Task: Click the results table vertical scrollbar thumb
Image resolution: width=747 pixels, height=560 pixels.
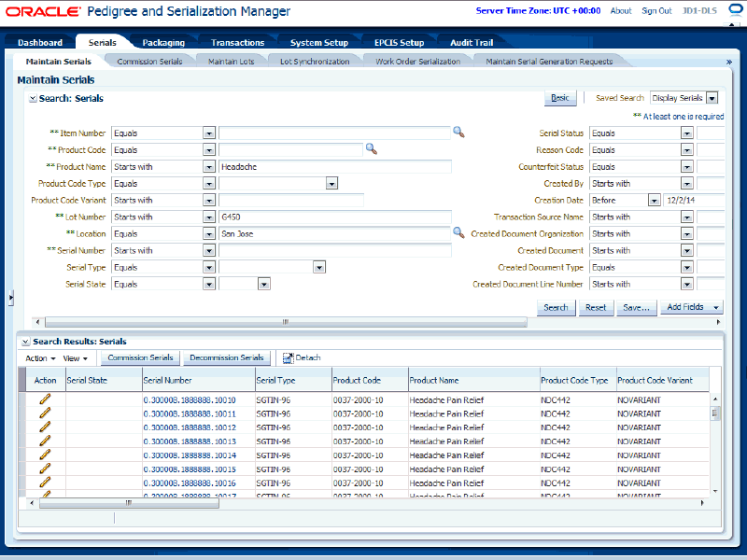Action: click(x=714, y=413)
